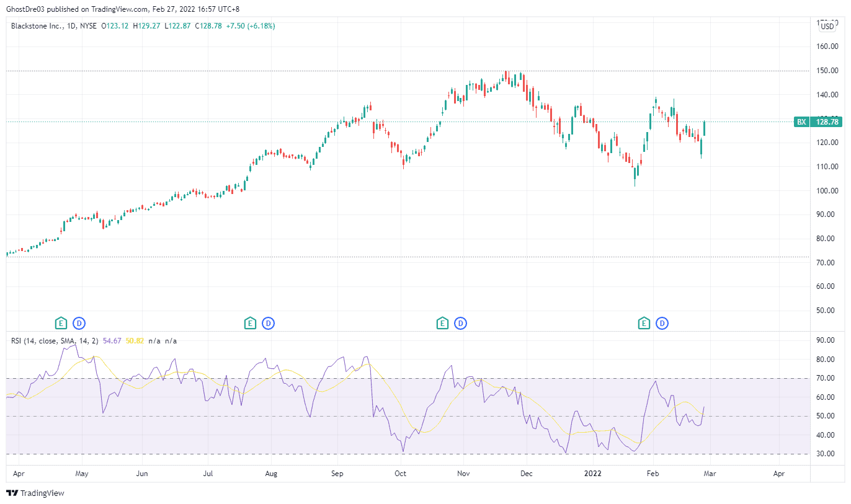The width and height of the screenshot is (851, 504).
Task: Click the earnings E marker below August
Action: coord(250,323)
